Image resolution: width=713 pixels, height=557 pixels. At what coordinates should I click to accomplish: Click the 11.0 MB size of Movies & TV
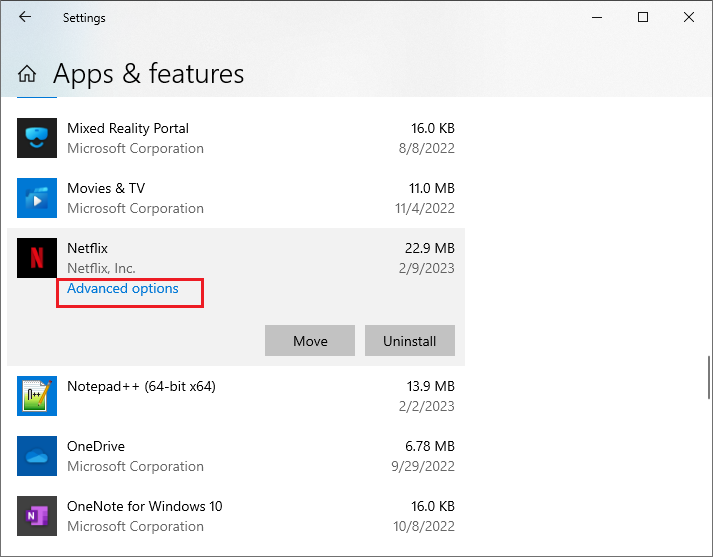[x=432, y=188]
